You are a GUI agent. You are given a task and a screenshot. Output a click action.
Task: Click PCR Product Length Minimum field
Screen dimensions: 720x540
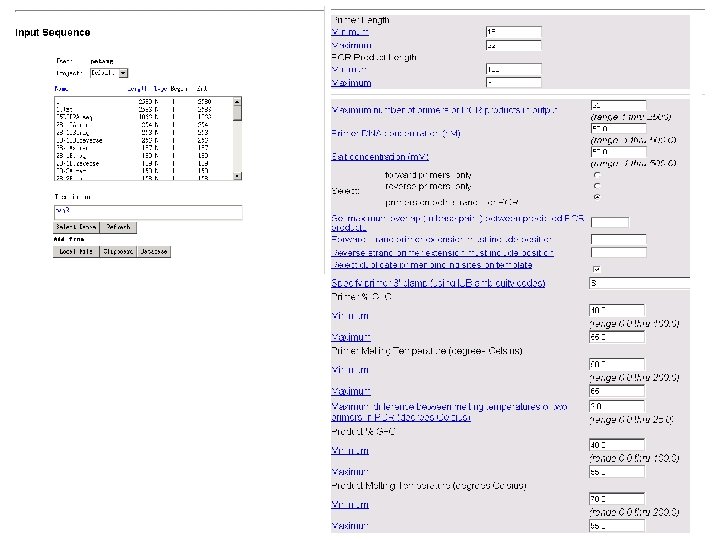(x=513, y=69)
